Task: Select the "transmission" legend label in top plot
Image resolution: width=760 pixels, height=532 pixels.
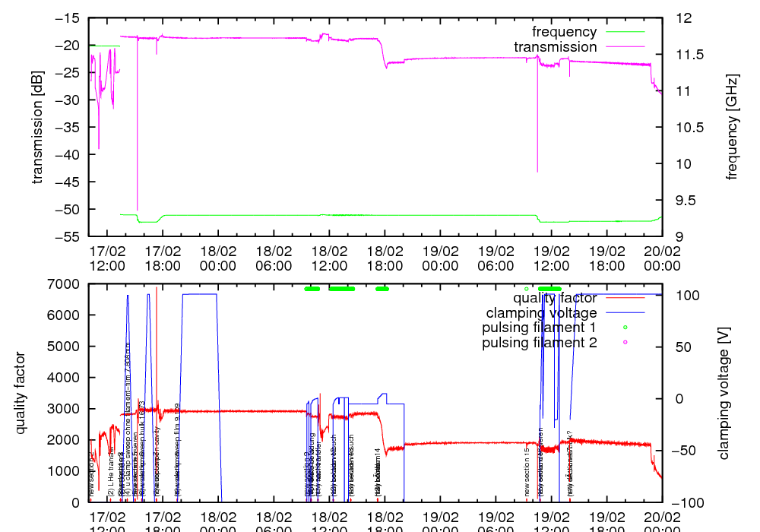Action: [x=555, y=47]
